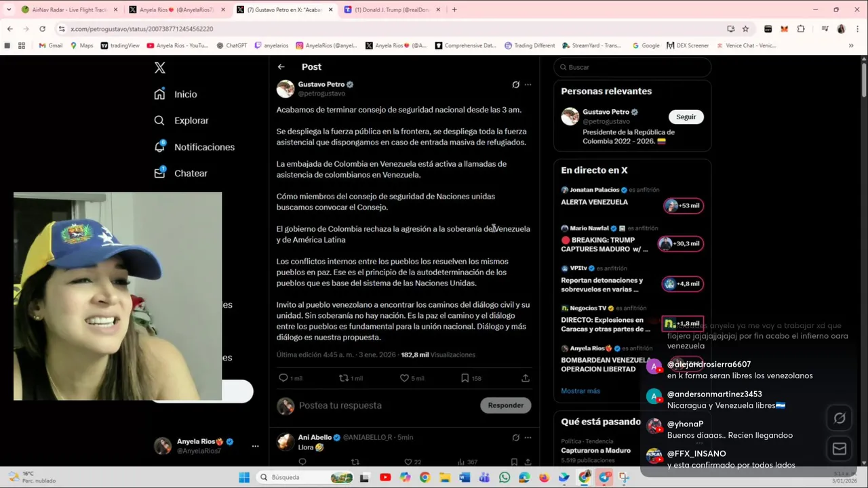Click the back arrow next to Post
The width and height of the screenshot is (868, 488).
(281, 66)
